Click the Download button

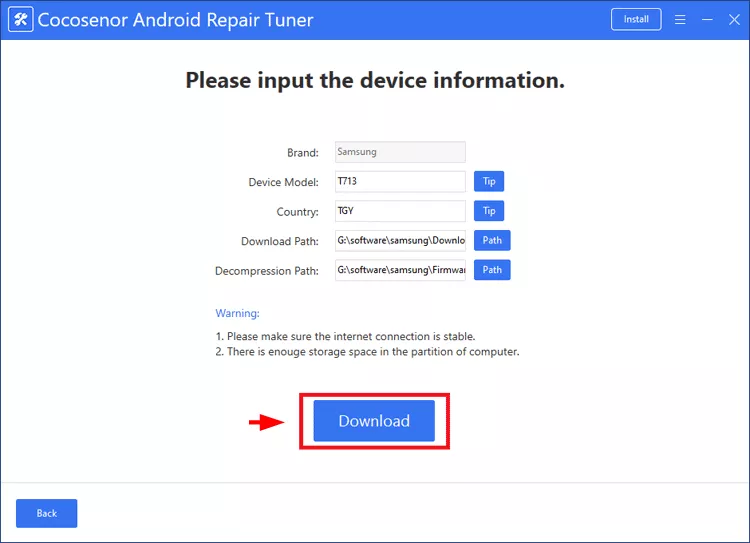(374, 421)
